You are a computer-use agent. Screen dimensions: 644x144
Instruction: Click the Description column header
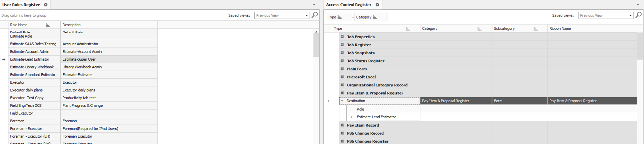pos(71,25)
